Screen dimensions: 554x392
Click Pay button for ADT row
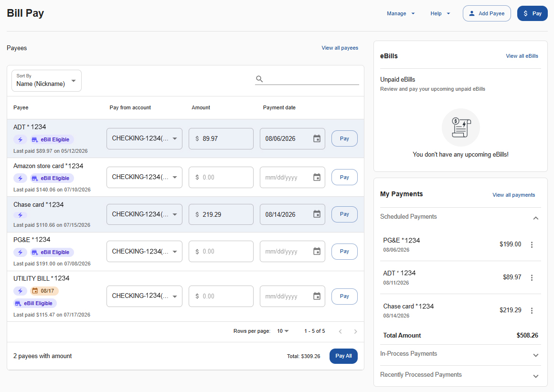coord(344,139)
